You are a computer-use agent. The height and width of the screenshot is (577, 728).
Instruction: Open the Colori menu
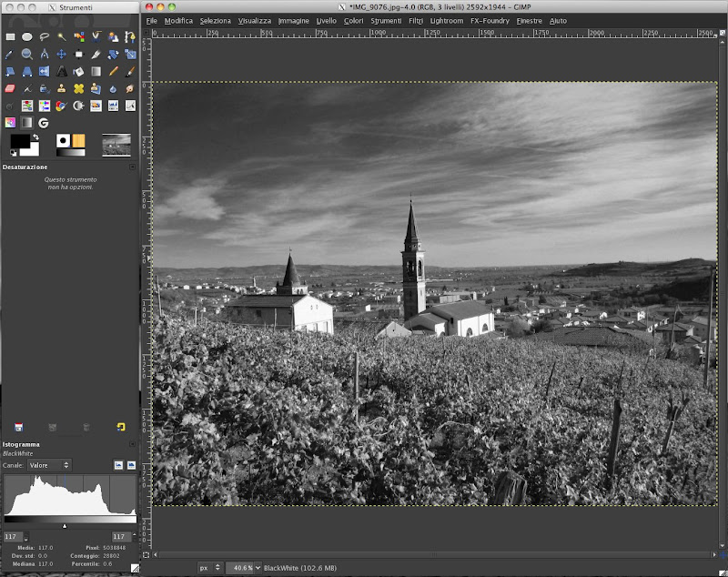[353, 20]
